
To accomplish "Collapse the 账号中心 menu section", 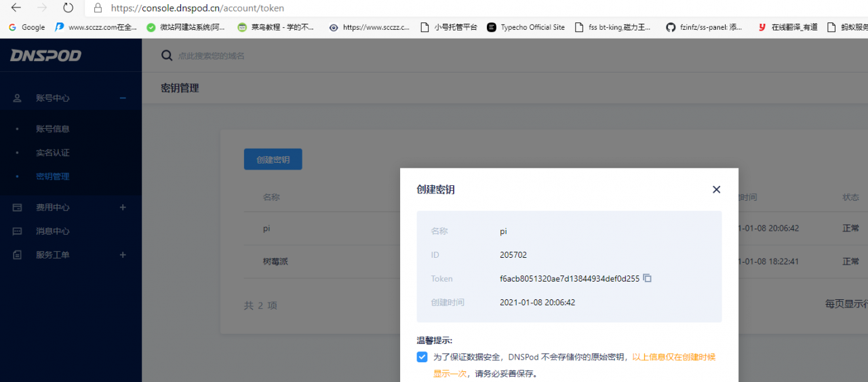I will [x=123, y=98].
